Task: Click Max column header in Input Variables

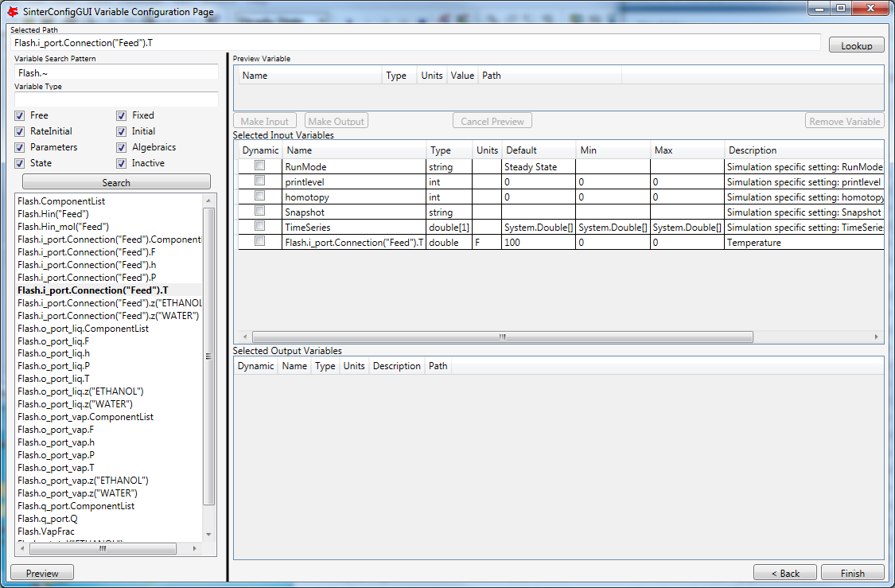Action: click(x=687, y=150)
